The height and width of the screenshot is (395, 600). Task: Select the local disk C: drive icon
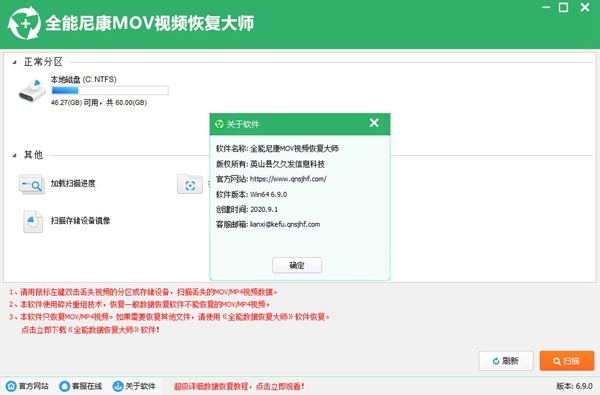33,91
